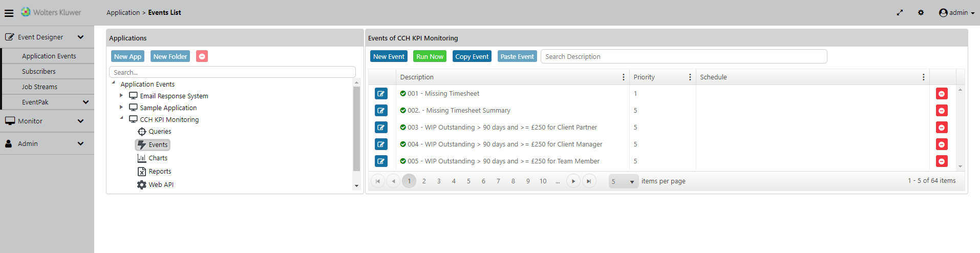Toggle fullscreen with the expand arrows icon
980x253 pixels.
point(900,13)
